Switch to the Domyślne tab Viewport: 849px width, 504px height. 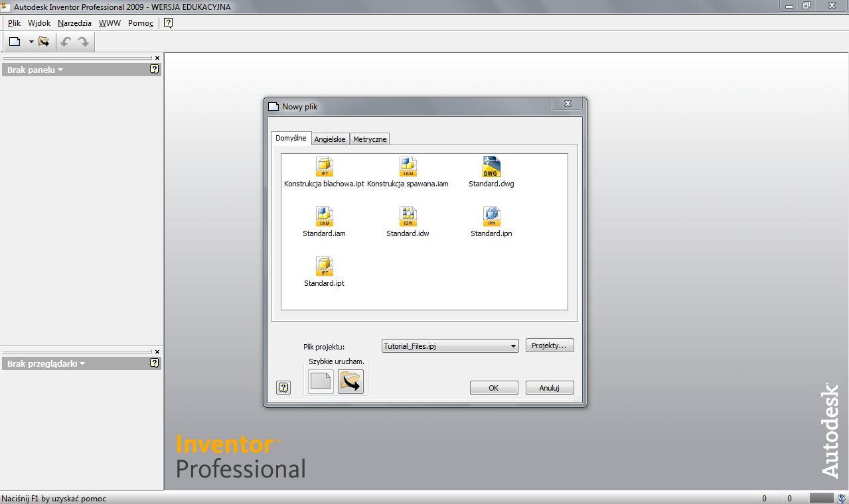pyautogui.click(x=291, y=138)
